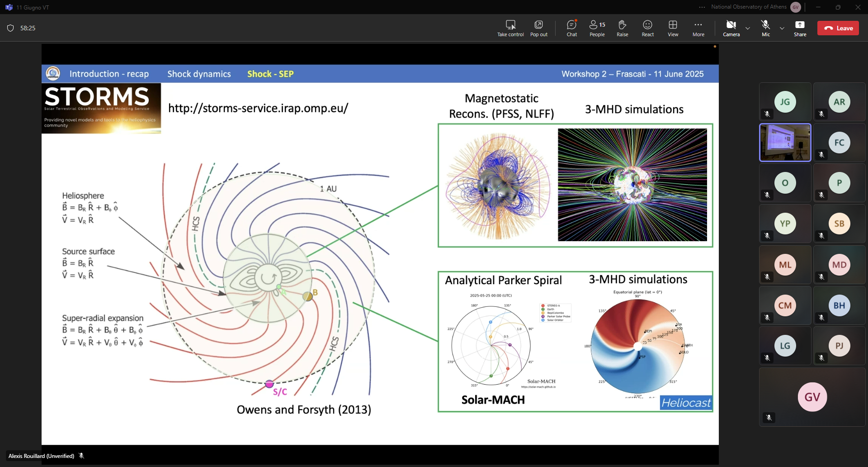Select participant FC tile
The width and height of the screenshot is (868, 467).
[x=840, y=143]
